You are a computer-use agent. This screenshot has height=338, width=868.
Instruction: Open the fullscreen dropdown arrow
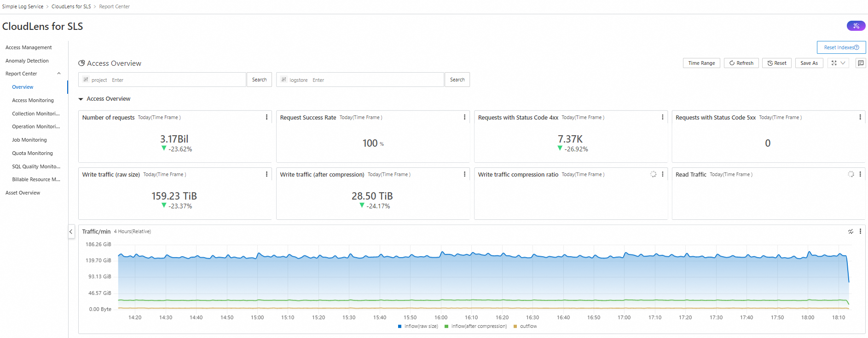pos(843,63)
